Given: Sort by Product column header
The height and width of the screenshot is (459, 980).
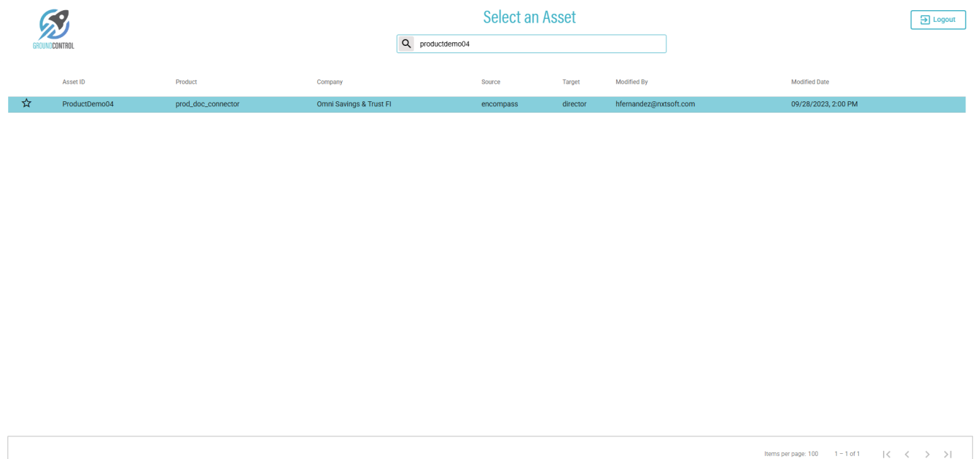Looking at the screenshot, I should (186, 82).
